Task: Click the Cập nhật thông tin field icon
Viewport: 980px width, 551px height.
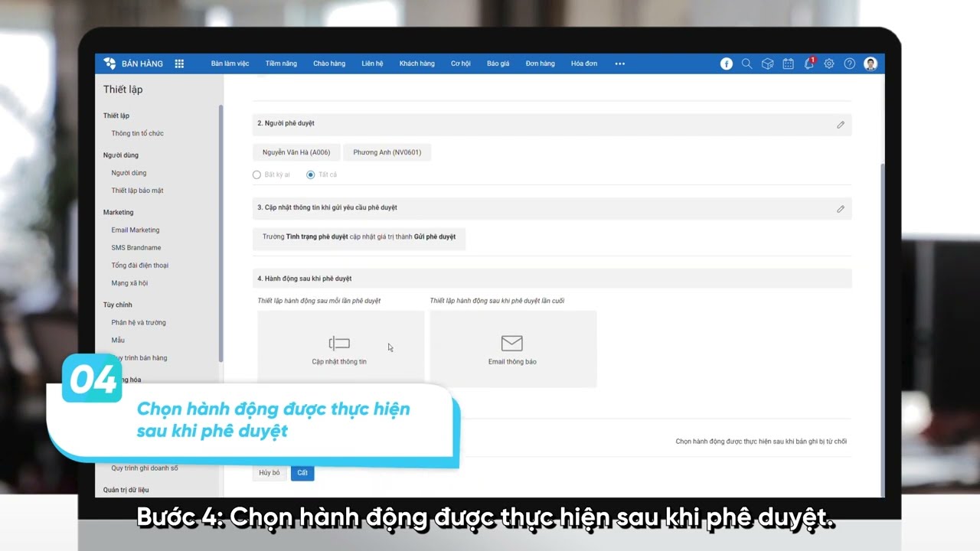Action: coord(339,344)
